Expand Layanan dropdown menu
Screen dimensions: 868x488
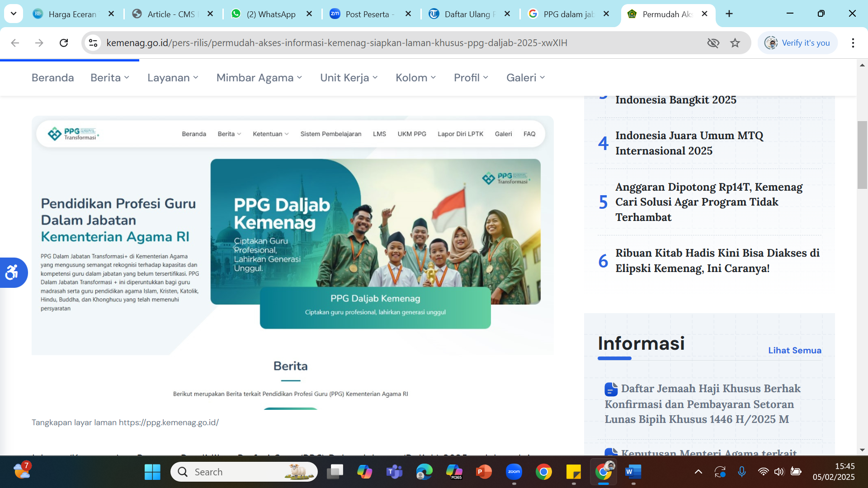point(173,78)
